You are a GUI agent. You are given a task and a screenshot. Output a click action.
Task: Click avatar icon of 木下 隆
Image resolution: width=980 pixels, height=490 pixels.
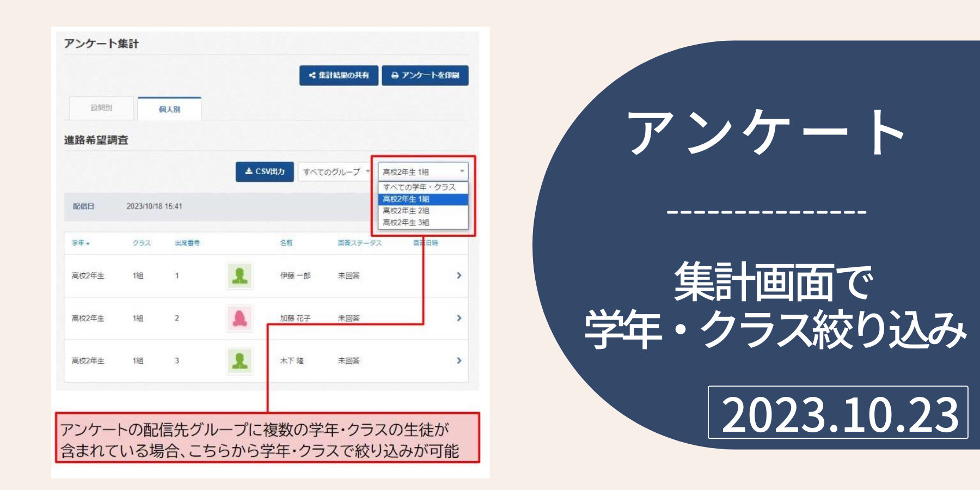pyautogui.click(x=240, y=360)
